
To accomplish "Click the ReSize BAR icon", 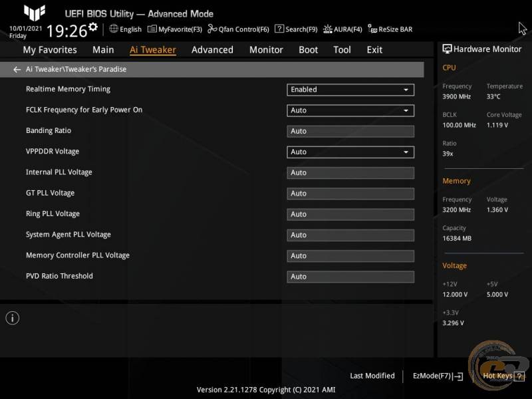I will coord(372,29).
